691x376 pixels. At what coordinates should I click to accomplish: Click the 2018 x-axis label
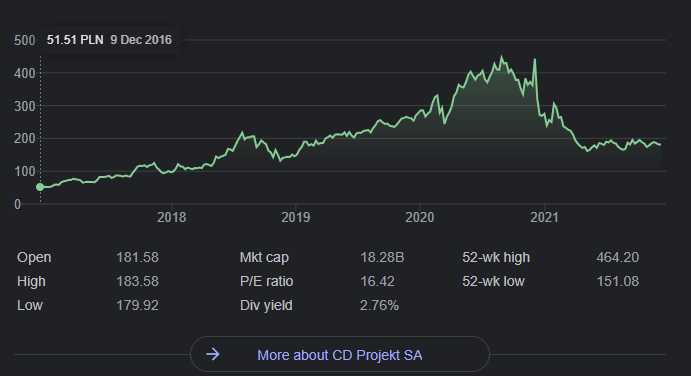pyautogui.click(x=171, y=217)
